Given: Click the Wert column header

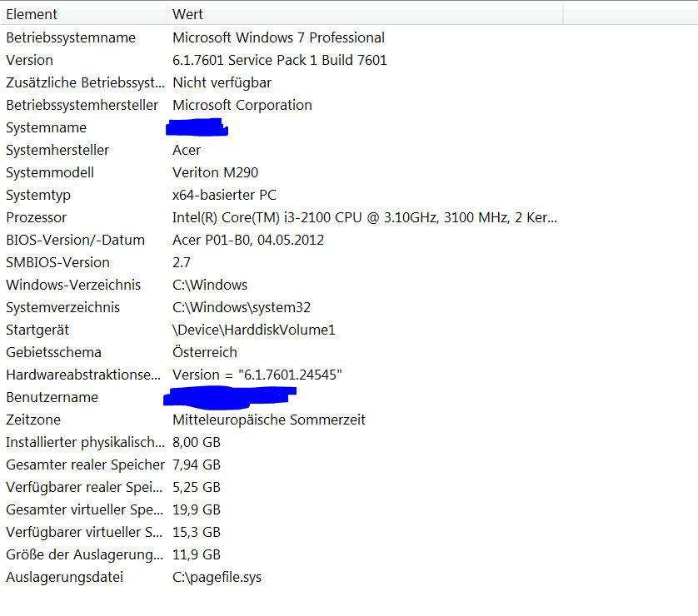Looking at the screenshot, I should pyautogui.click(x=365, y=14).
